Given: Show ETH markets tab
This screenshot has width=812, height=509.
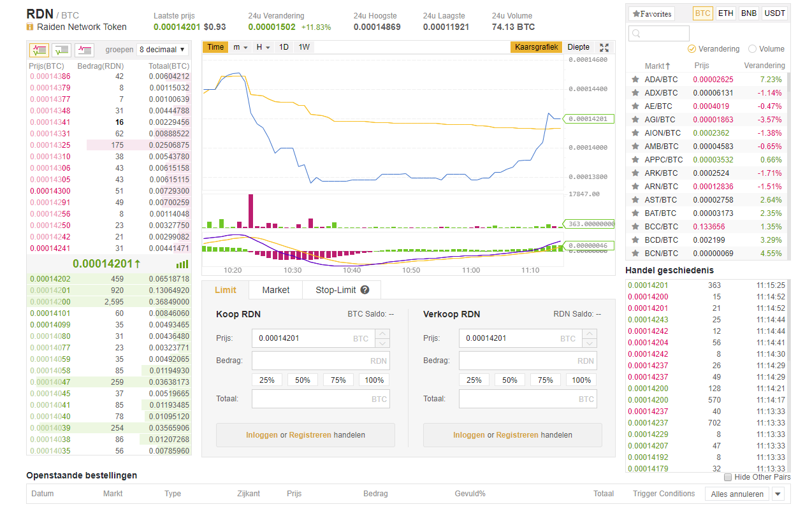Looking at the screenshot, I should pyautogui.click(x=725, y=13).
